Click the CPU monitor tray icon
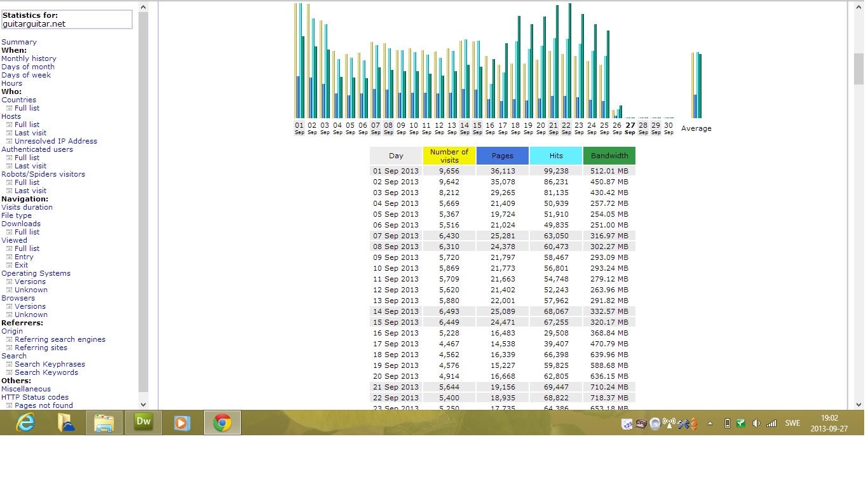Viewport: 868px width, 488px height. 641,424
